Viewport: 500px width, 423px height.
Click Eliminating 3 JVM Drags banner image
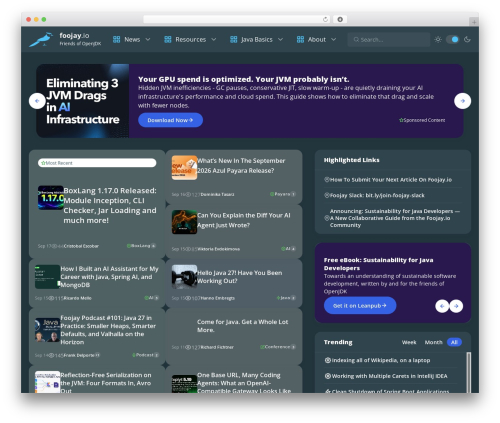(83, 101)
